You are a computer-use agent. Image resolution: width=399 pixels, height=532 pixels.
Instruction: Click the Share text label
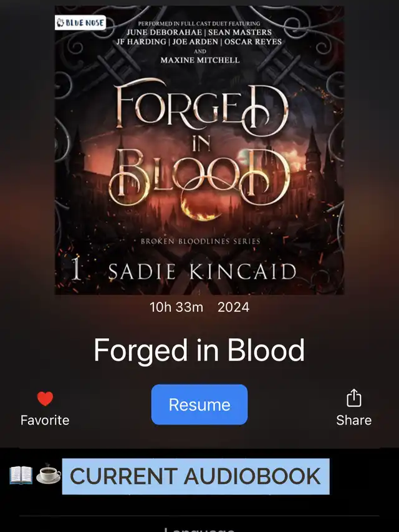pyautogui.click(x=354, y=420)
